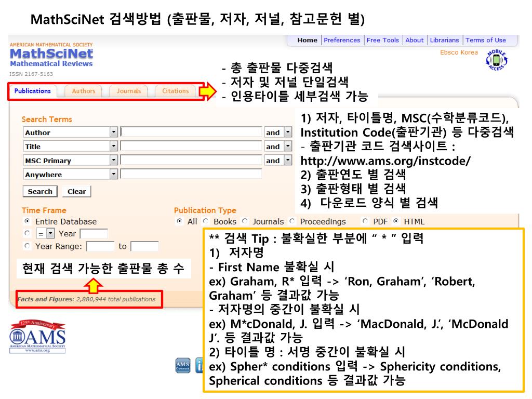Focus the Year Range start field
Screen dimensions: 532x399
point(100,246)
